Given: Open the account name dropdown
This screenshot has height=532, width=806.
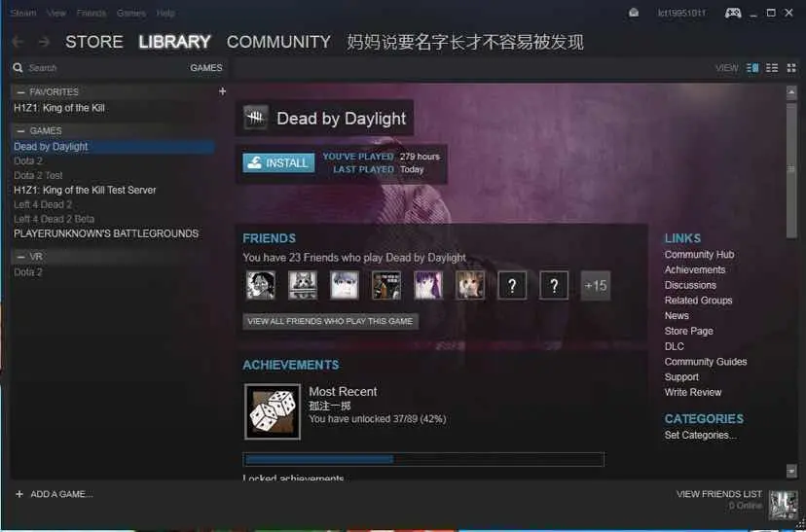Looking at the screenshot, I should click(x=681, y=13).
